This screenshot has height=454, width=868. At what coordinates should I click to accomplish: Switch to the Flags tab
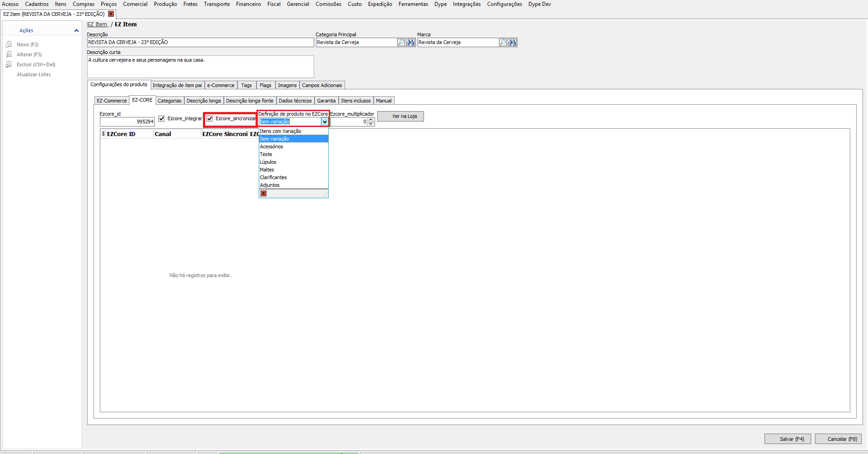pyautogui.click(x=266, y=85)
